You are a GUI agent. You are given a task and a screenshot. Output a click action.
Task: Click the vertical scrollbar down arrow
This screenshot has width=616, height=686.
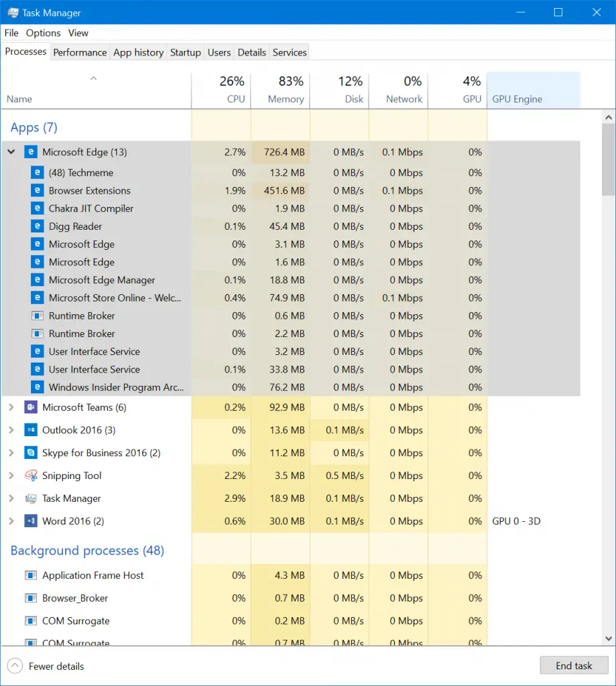(608, 638)
